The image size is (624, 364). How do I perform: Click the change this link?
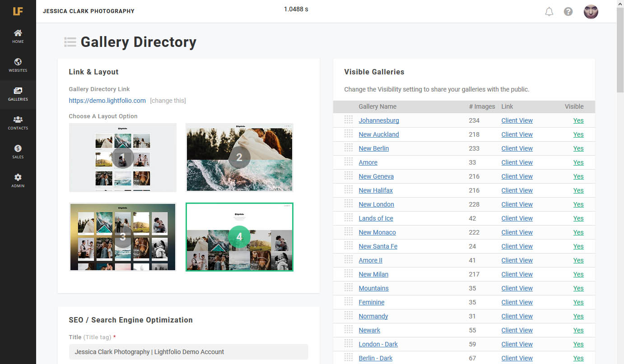tap(168, 101)
